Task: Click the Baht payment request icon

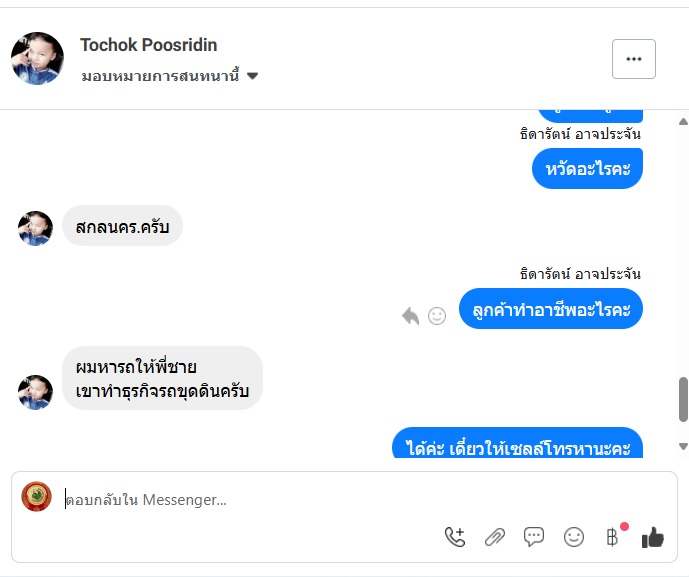Action: click(x=612, y=537)
